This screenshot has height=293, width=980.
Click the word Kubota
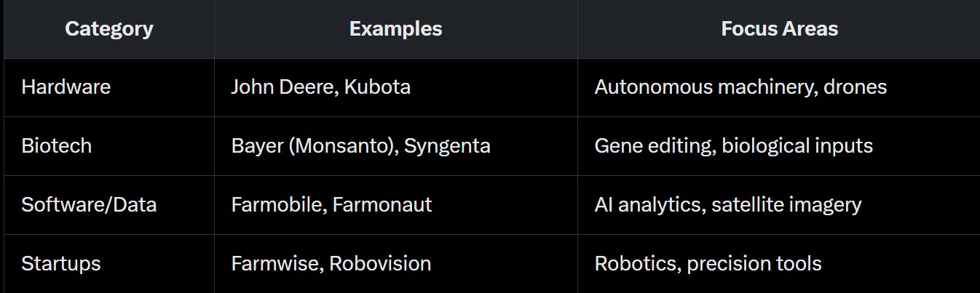pyautogui.click(x=377, y=87)
